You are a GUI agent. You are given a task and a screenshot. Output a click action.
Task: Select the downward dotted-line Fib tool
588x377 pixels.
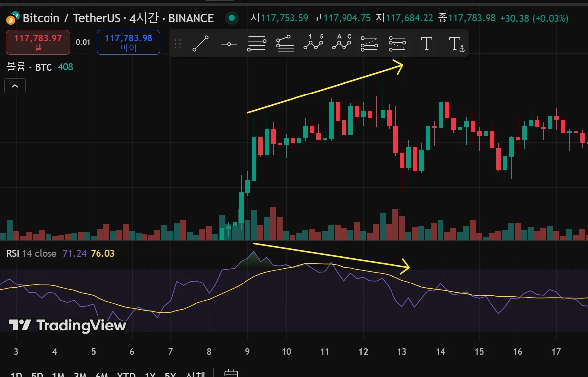click(397, 44)
